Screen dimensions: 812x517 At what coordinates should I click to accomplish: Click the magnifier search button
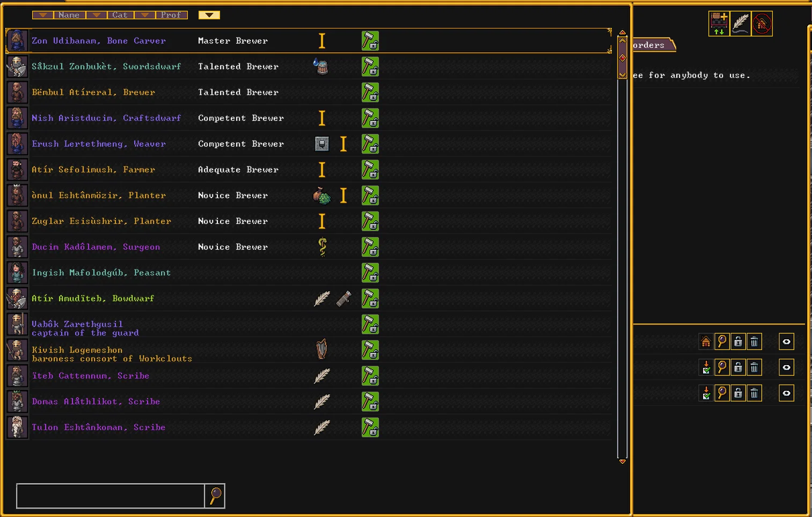[215, 496]
